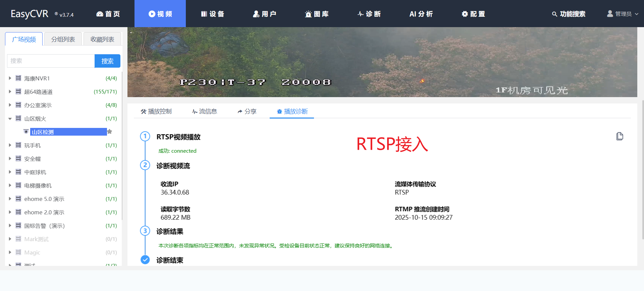644x291 pixels.
Task: Click the video preview of 山区检测 stream
Action: pyautogui.click(x=382, y=62)
